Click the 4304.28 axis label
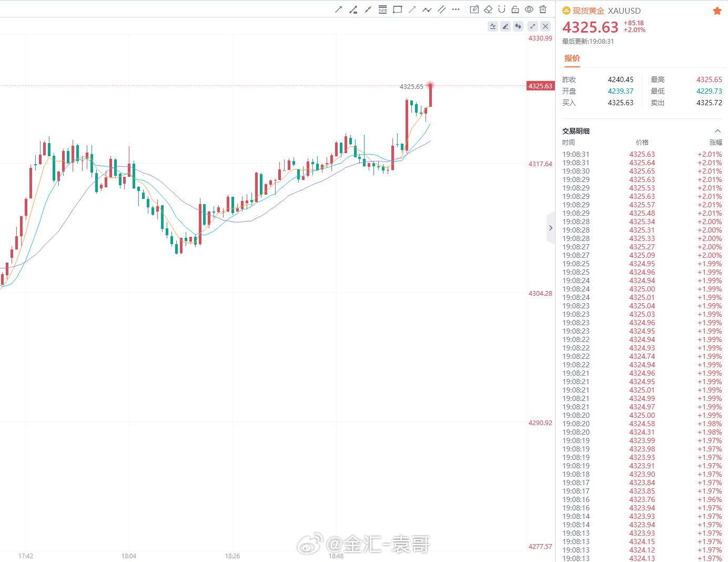This screenshot has width=728, height=562. 540,294
